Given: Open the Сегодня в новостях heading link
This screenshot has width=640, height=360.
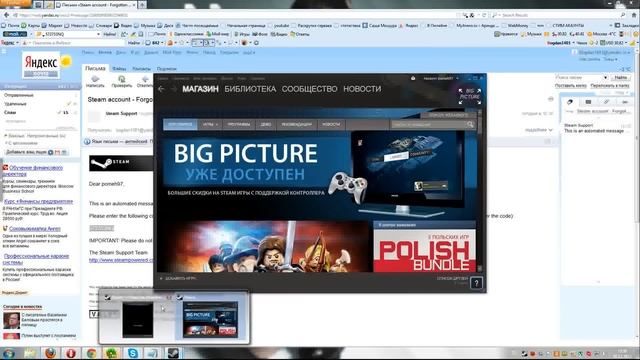Looking at the screenshot, I should click(x=22, y=306).
